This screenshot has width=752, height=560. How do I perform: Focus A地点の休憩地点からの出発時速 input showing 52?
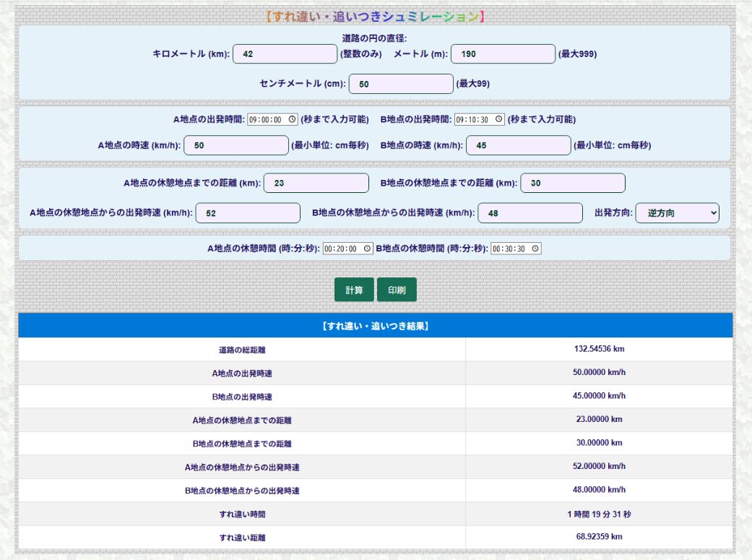click(x=248, y=213)
